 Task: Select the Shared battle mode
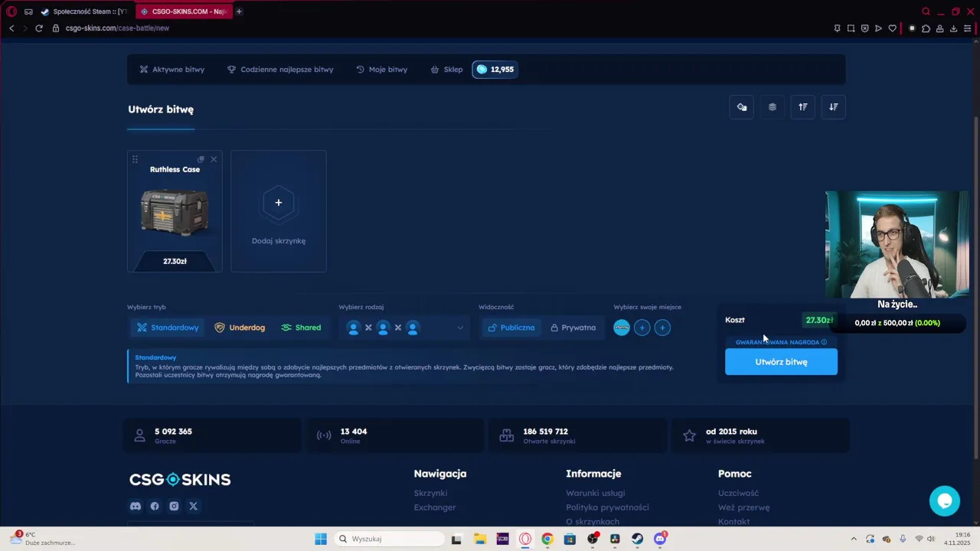(x=301, y=328)
